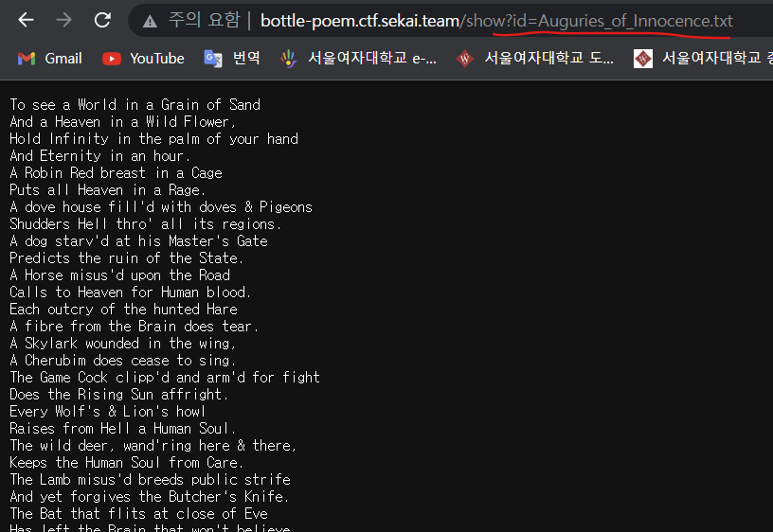The image size is (773, 532).
Task: Open the last 서울여자대학교 bookmark label
Action: point(717,58)
